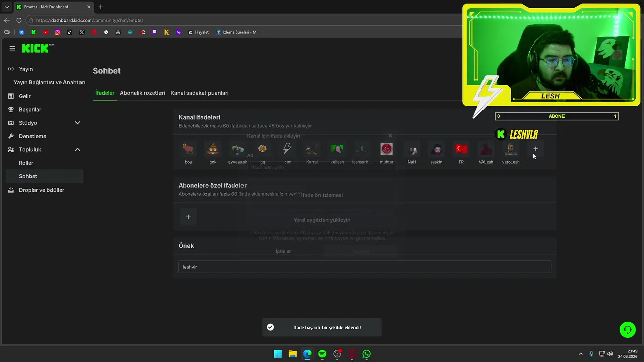Click the Örnek text input field
644x362 pixels.
coord(365,267)
